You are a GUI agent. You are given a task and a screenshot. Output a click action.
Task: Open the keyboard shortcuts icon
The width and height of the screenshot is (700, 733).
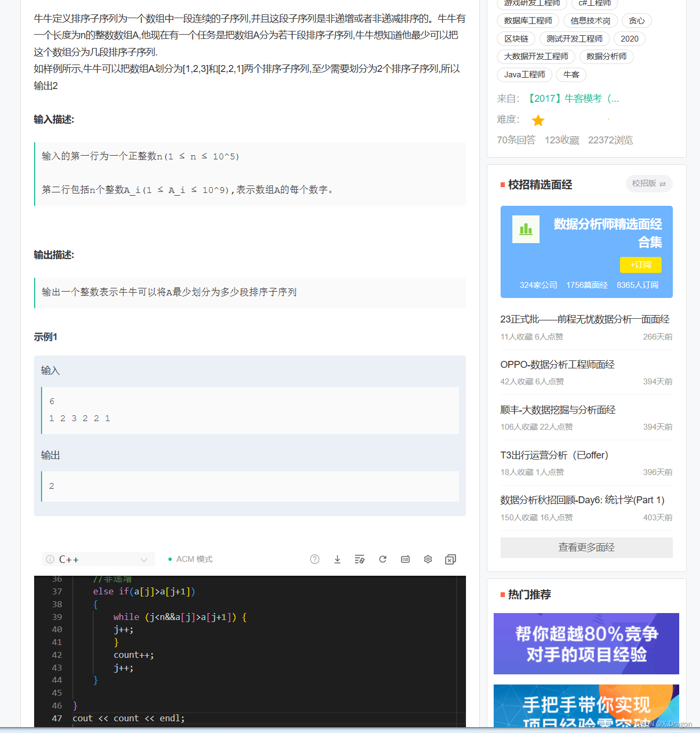coord(405,559)
